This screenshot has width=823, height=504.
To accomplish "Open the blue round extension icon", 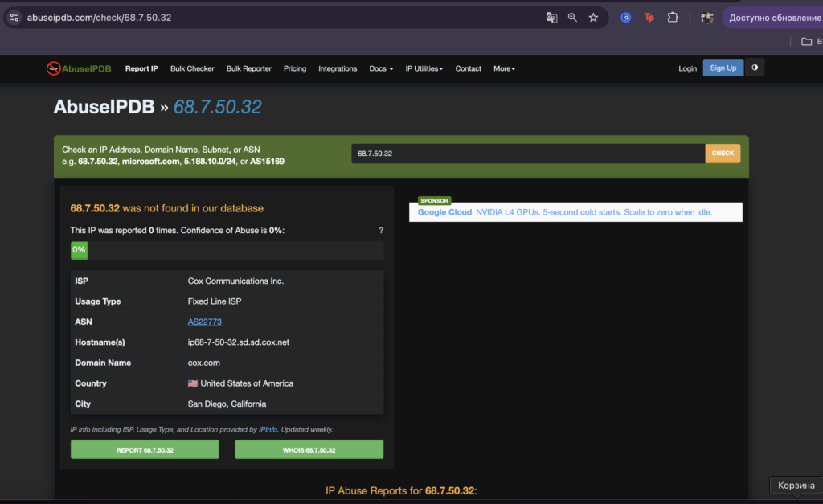I will click(x=625, y=18).
